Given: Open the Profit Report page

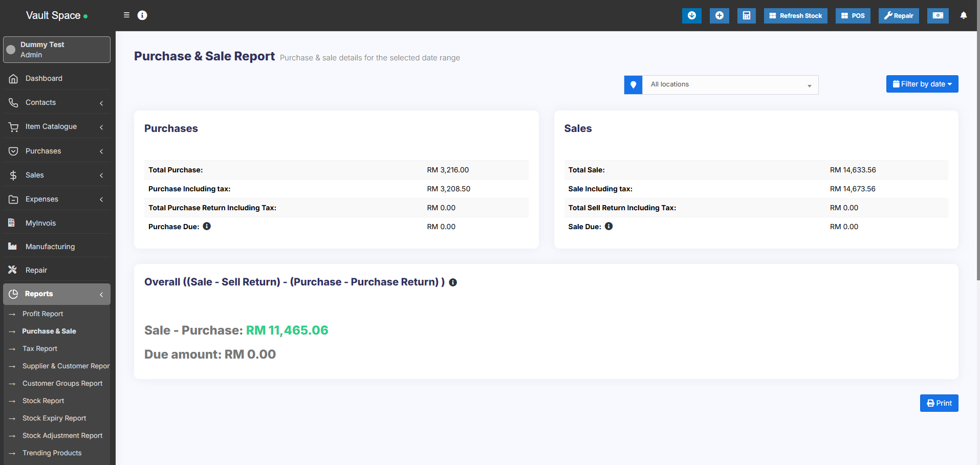Looking at the screenshot, I should point(43,314).
